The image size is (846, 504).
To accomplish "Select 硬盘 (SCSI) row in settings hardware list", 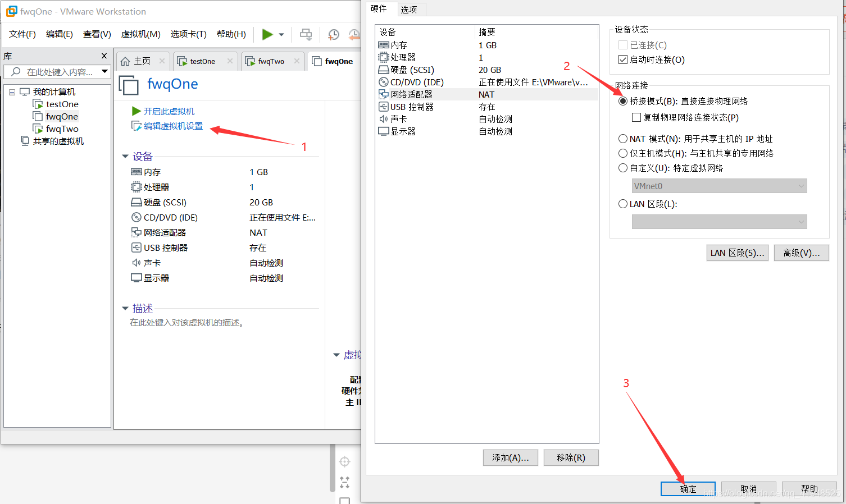I will point(486,70).
